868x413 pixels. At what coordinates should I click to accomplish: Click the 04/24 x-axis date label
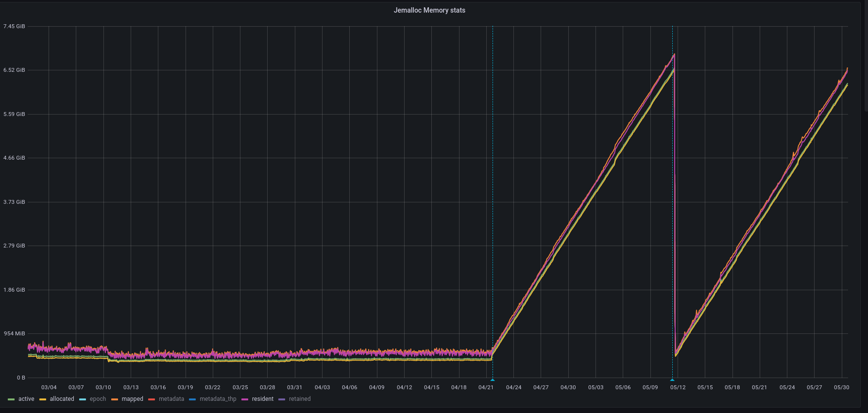pos(513,387)
